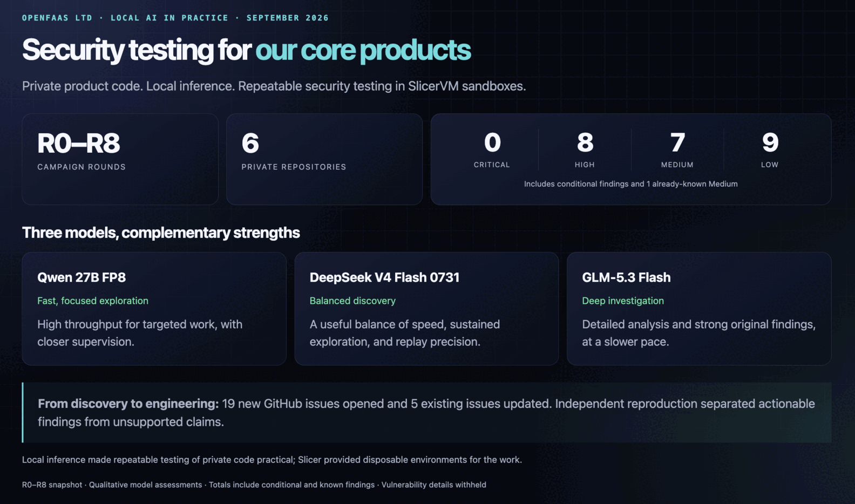Select the 6 private repositories card
The height and width of the screenshot is (504, 855).
[324, 159]
